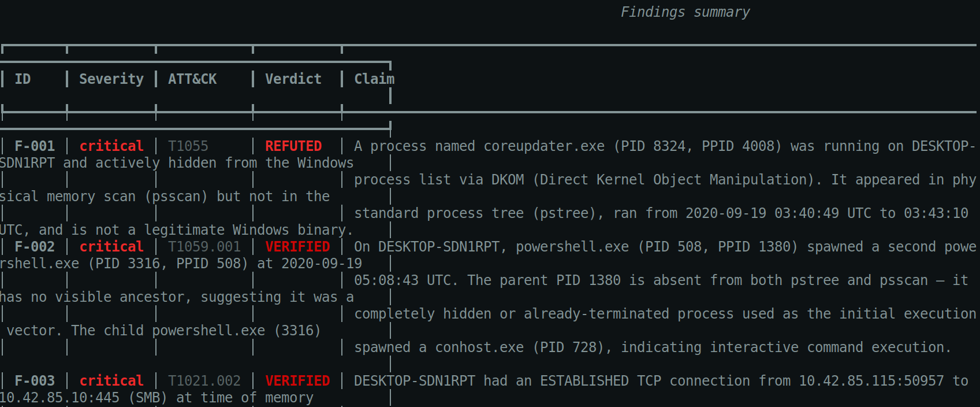Select the Verdict column header
Viewport: 980px width, 407px height.
(x=293, y=79)
